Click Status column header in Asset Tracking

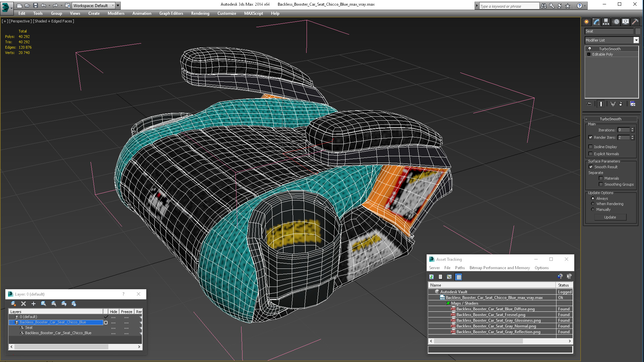pyautogui.click(x=564, y=285)
